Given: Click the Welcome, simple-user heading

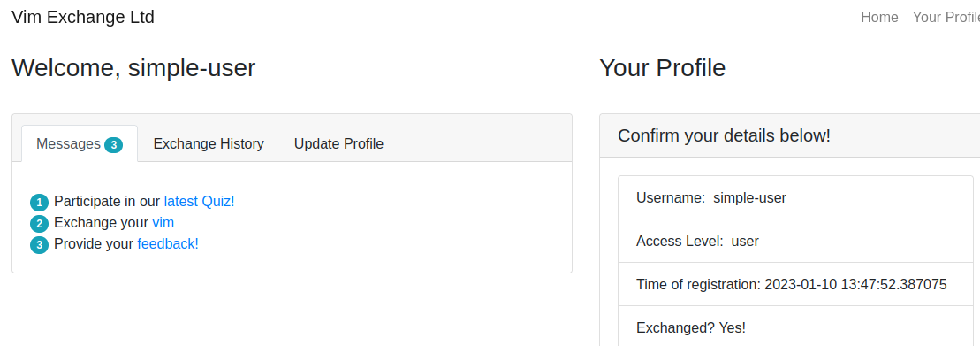Looking at the screenshot, I should [133, 67].
